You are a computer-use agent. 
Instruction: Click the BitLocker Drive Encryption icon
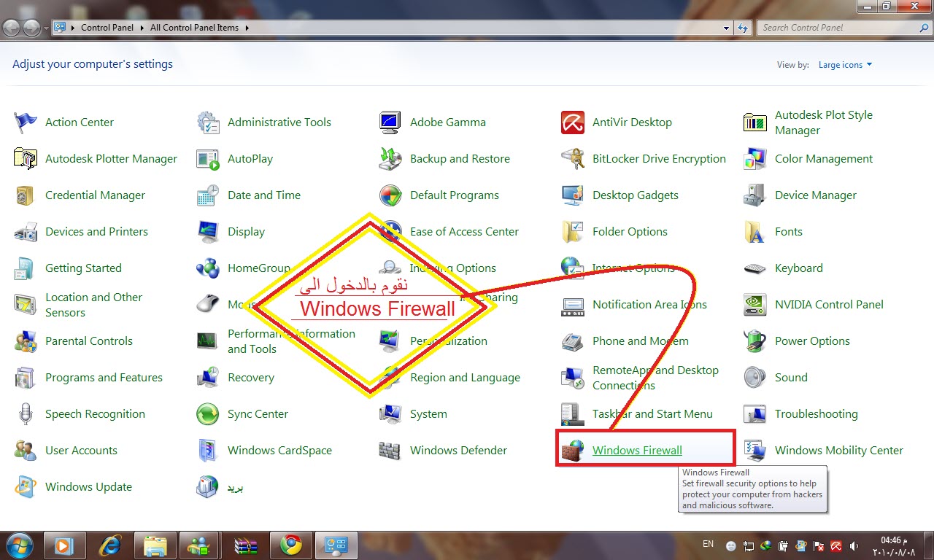click(573, 159)
